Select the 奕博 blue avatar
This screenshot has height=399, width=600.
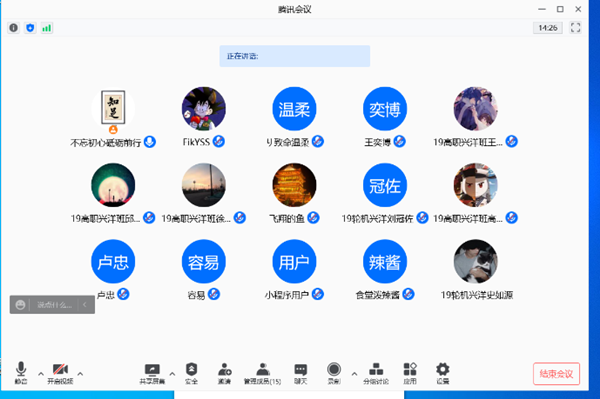click(x=385, y=109)
